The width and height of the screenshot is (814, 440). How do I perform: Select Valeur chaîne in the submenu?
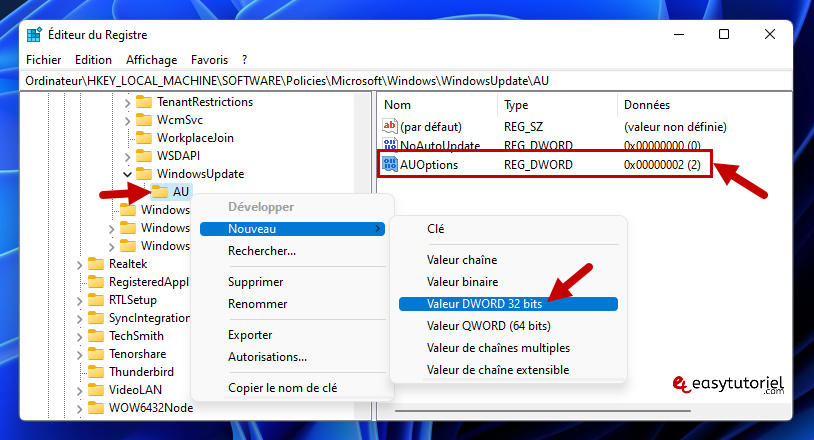(x=508, y=260)
